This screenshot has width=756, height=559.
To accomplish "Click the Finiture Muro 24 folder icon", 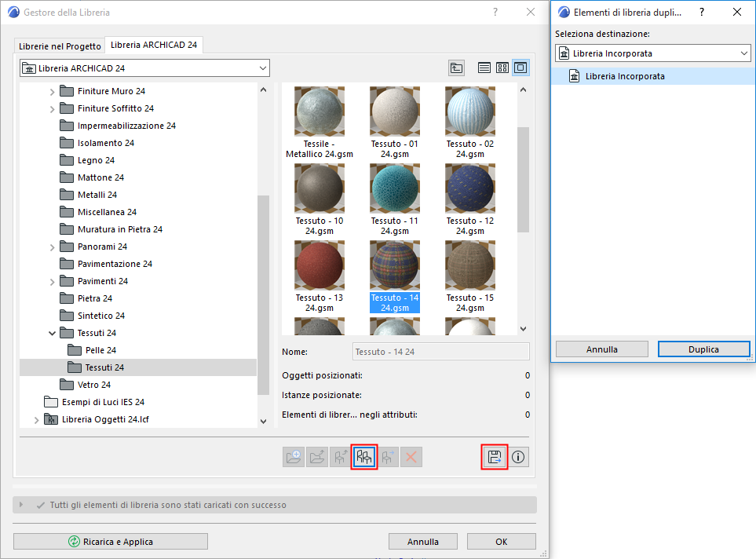I will pyautogui.click(x=67, y=91).
